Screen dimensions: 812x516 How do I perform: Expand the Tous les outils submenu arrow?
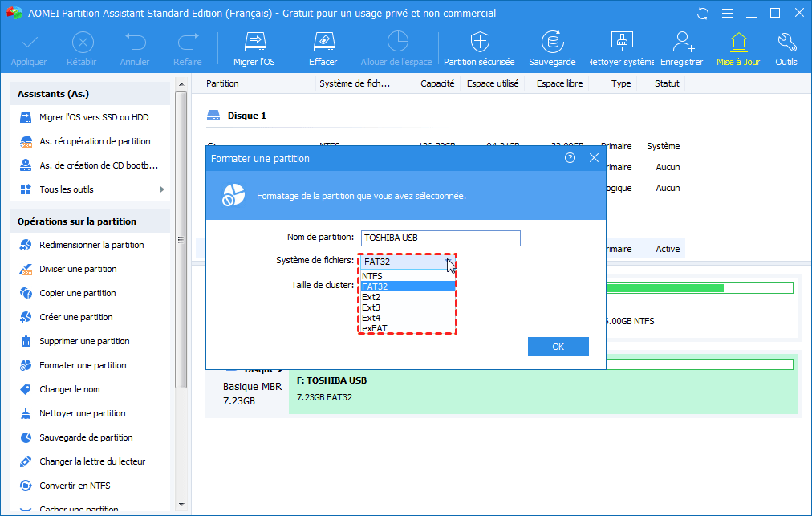[x=162, y=189]
